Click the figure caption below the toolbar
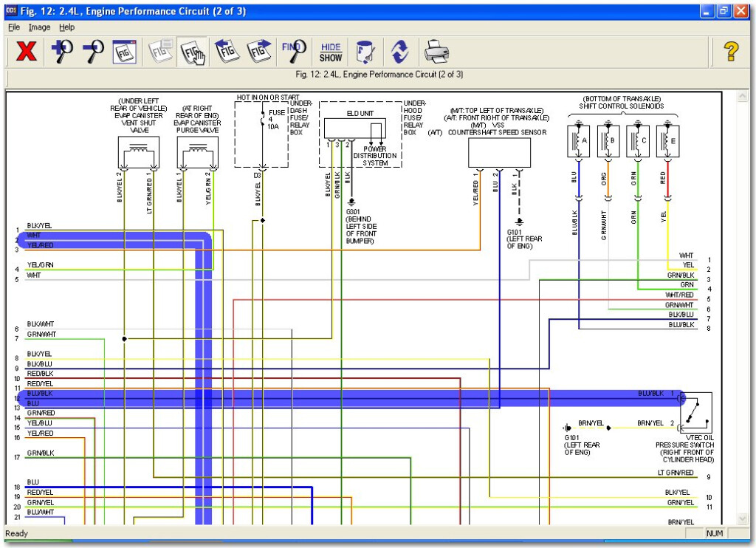This screenshot has width=756, height=548. (379, 75)
